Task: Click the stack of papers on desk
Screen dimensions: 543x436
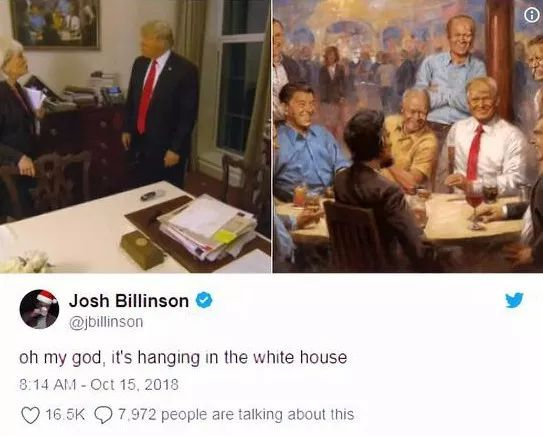Action: 208,227
